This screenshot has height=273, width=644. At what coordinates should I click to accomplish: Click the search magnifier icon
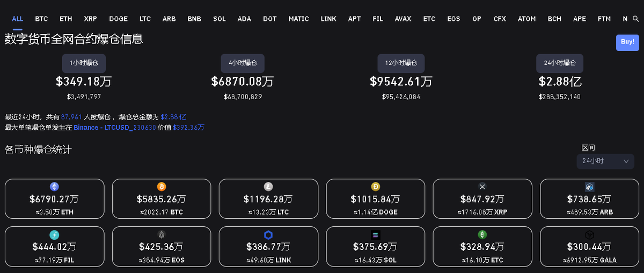click(x=636, y=19)
